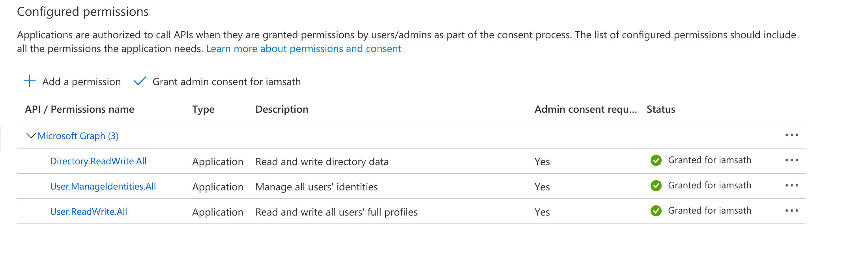The width and height of the screenshot is (868, 253).
Task: Collapse the Microsoft Graph group chevron
Action: (x=31, y=136)
